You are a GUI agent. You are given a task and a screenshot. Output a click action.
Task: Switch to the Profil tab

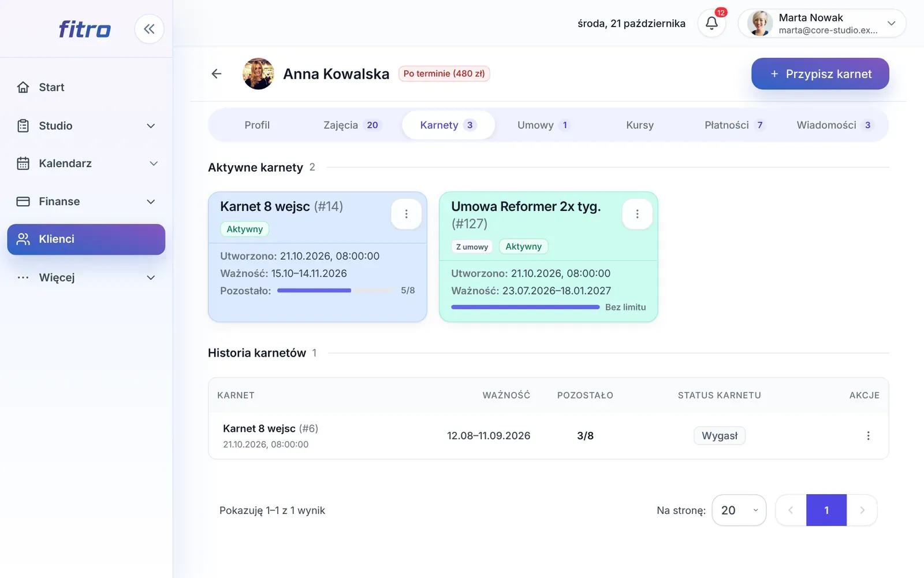click(x=257, y=125)
